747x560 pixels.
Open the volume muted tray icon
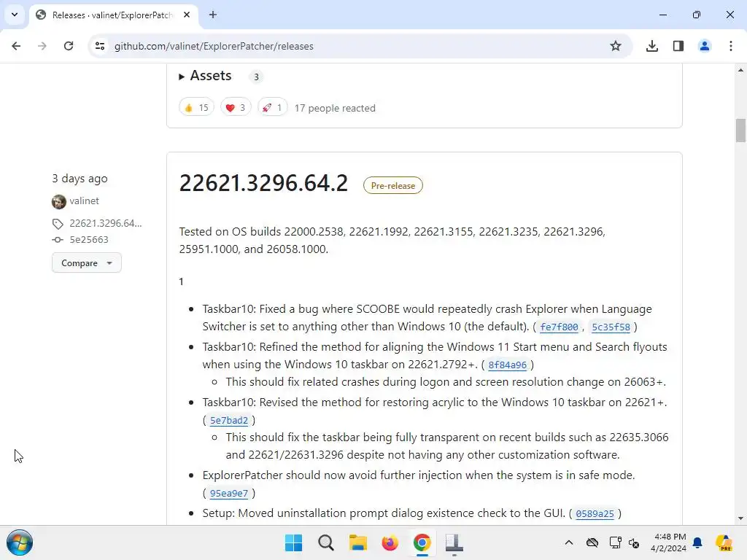coord(634,542)
